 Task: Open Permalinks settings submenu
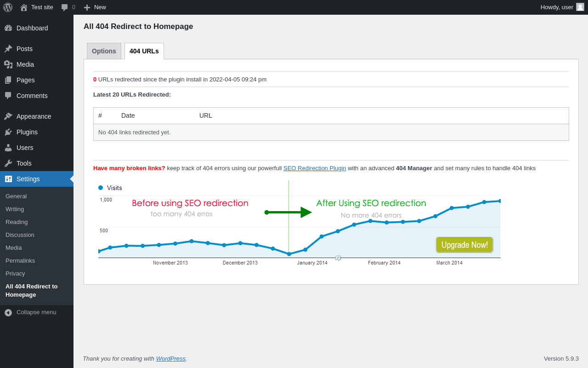pos(20,260)
